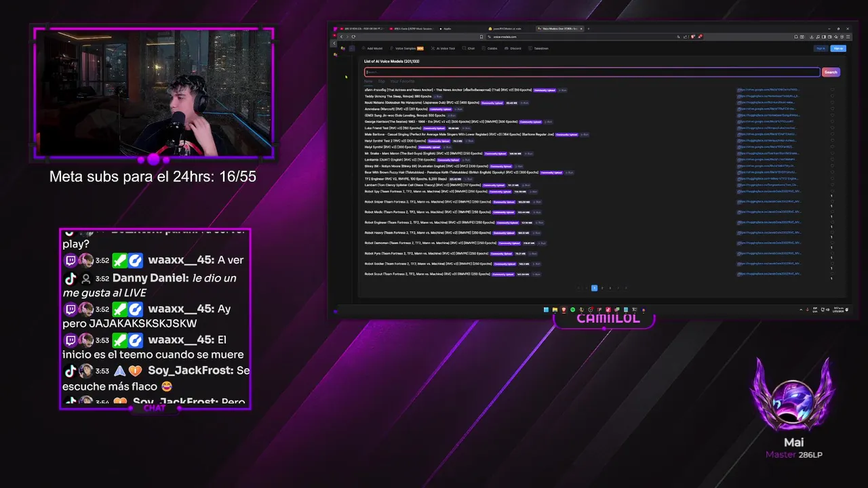Screen dimensions: 868x488
Task: Open the Robot Demoman model entry
Action: (x=431, y=243)
